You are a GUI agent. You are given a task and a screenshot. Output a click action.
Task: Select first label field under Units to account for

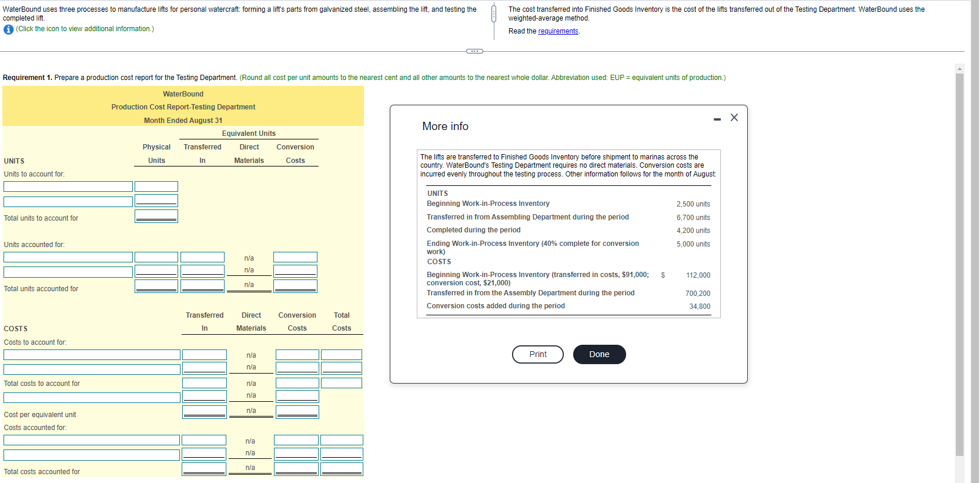68,186
